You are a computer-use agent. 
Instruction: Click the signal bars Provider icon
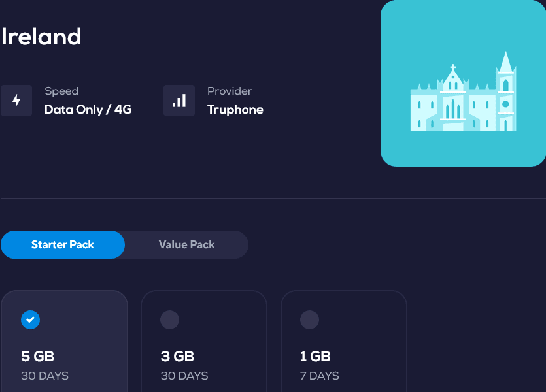179,101
